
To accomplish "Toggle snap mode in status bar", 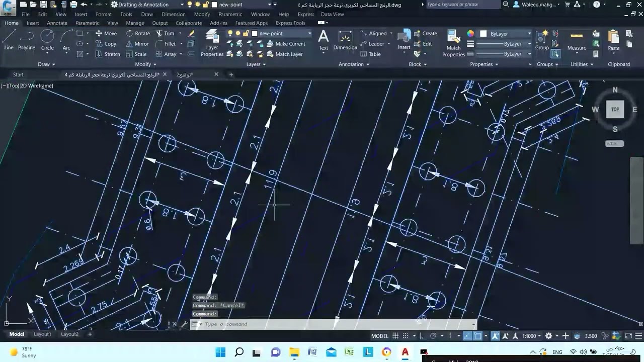I will [407, 336].
